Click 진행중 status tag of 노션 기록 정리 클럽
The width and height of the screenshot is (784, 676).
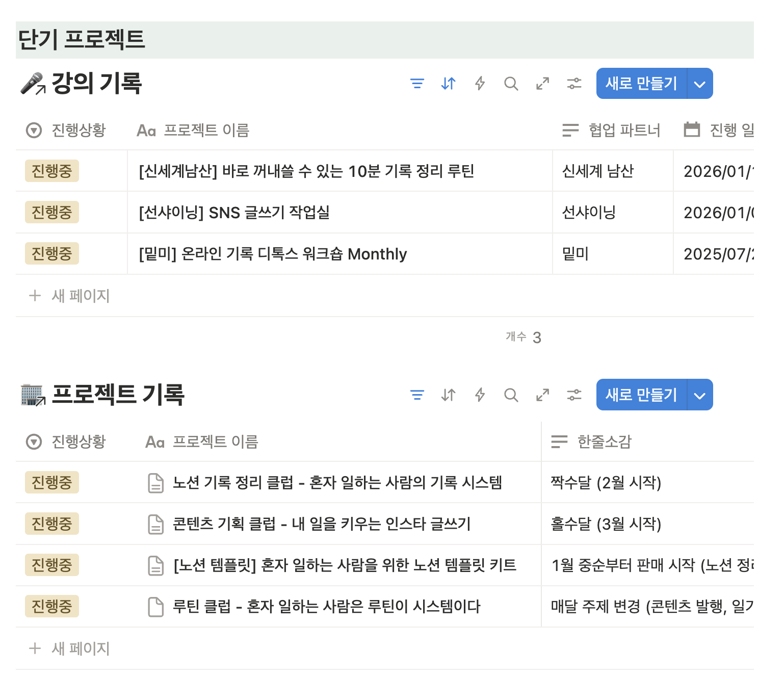[52, 482]
